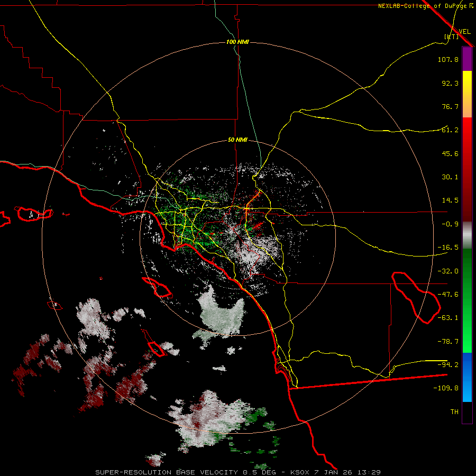Click the 50 NMI range ring label

(x=237, y=140)
